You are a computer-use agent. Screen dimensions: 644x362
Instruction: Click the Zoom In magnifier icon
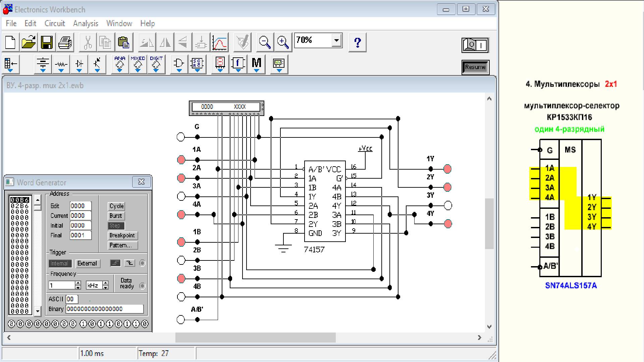283,43
